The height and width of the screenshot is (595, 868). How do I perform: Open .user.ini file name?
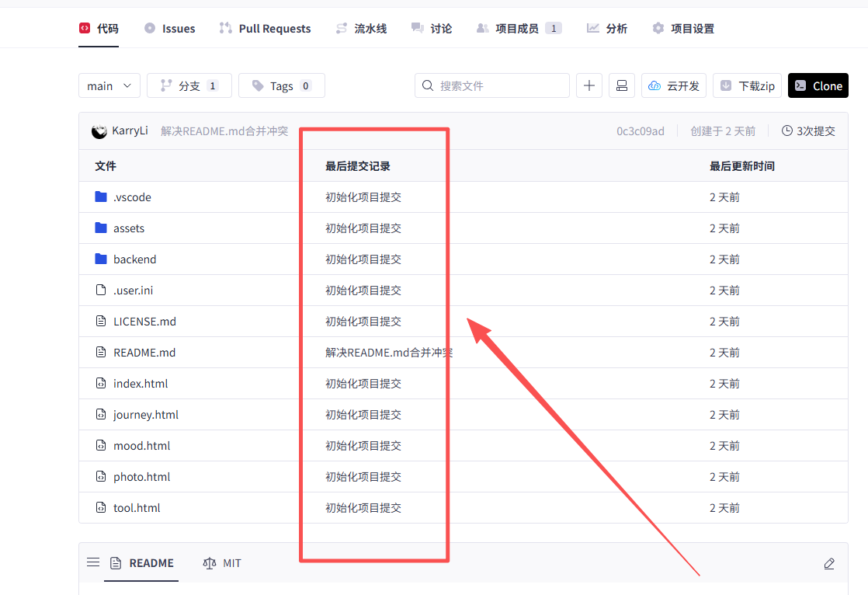134,291
